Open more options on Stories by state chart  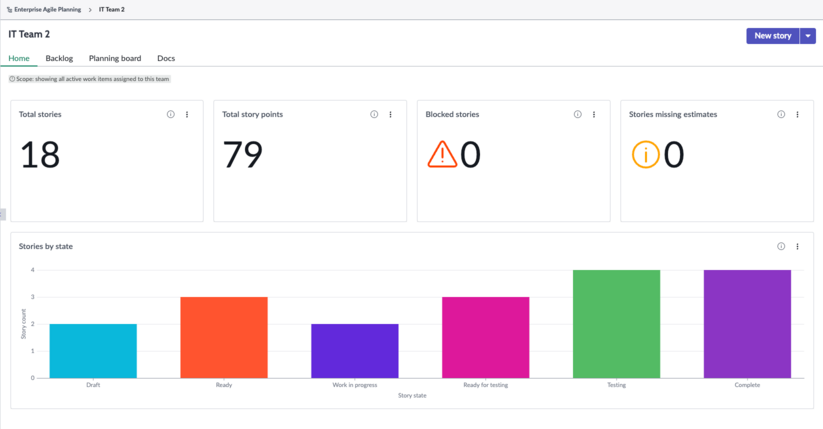(x=797, y=246)
